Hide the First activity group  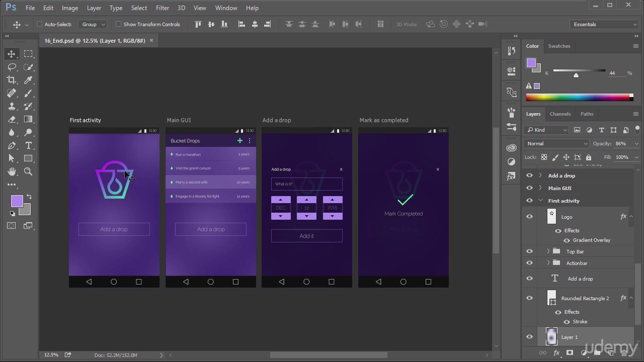click(x=529, y=201)
